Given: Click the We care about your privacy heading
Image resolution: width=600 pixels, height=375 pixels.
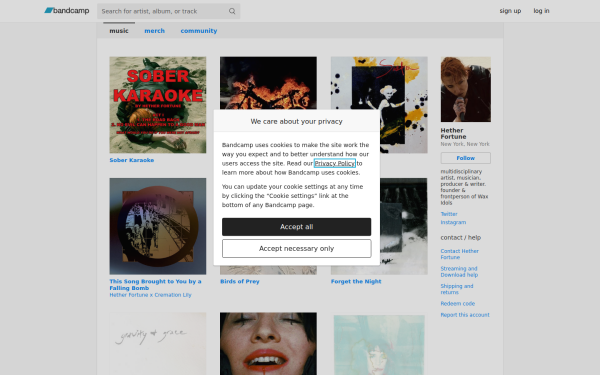Looking at the screenshot, I should (x=297, y=121).
